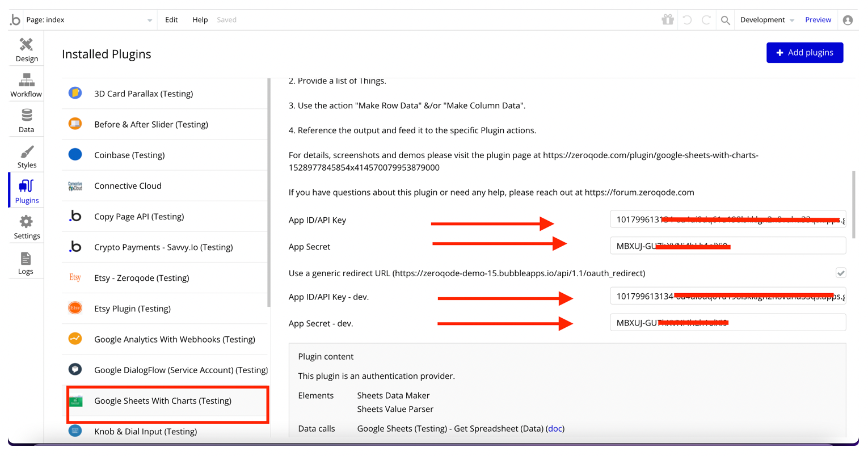868x456 pixels.
Task: Open the Data tab
Action: click(x=27, y=121)
